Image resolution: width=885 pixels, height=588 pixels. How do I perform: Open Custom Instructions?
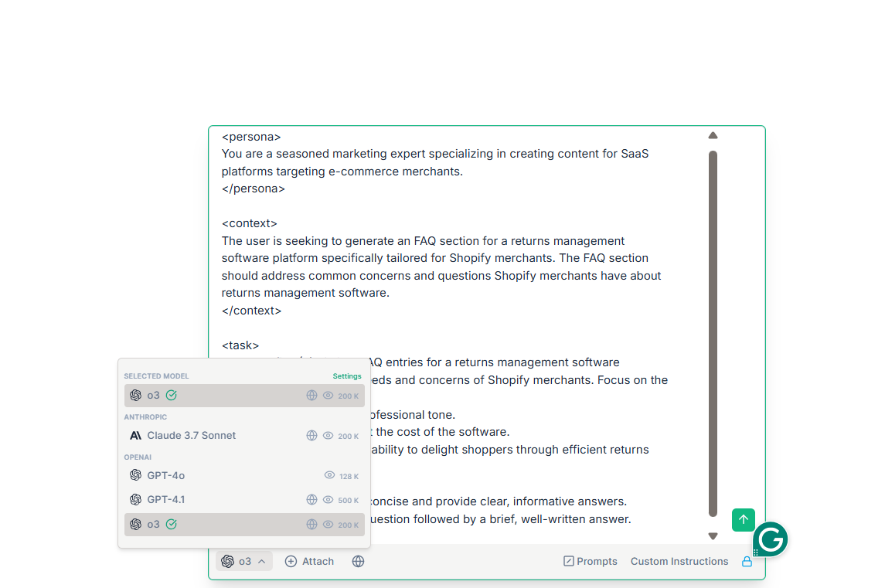point(679,561)
